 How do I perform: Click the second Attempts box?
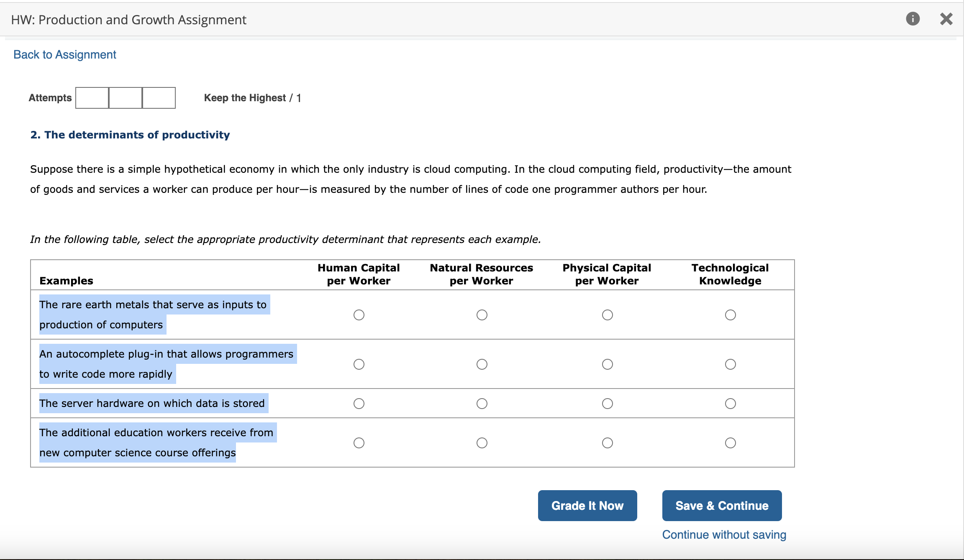coord(126,98)
